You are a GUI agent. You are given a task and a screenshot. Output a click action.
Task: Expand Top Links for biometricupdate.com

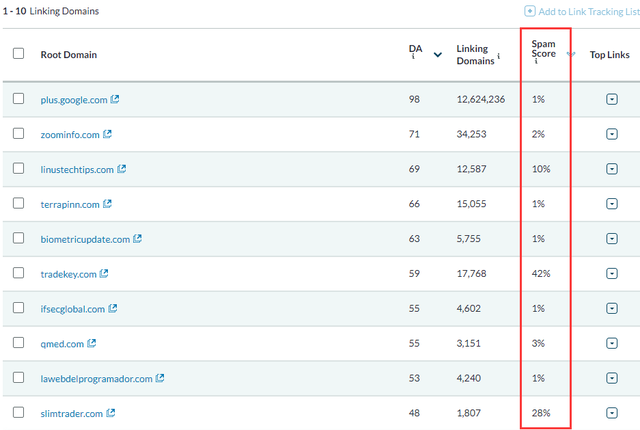point(612,239)
